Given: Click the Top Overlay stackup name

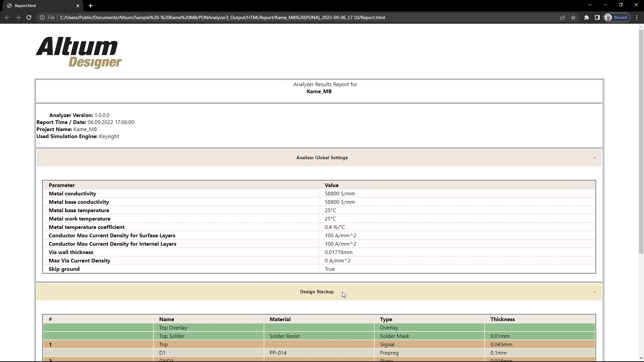Looking at the screenshot, I should pyautogui.click(x=173, y=327).
